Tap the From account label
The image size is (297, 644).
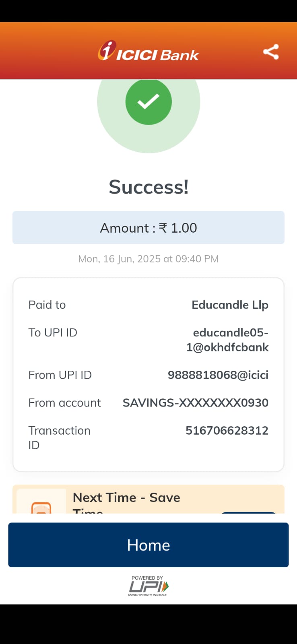[64, 403]
